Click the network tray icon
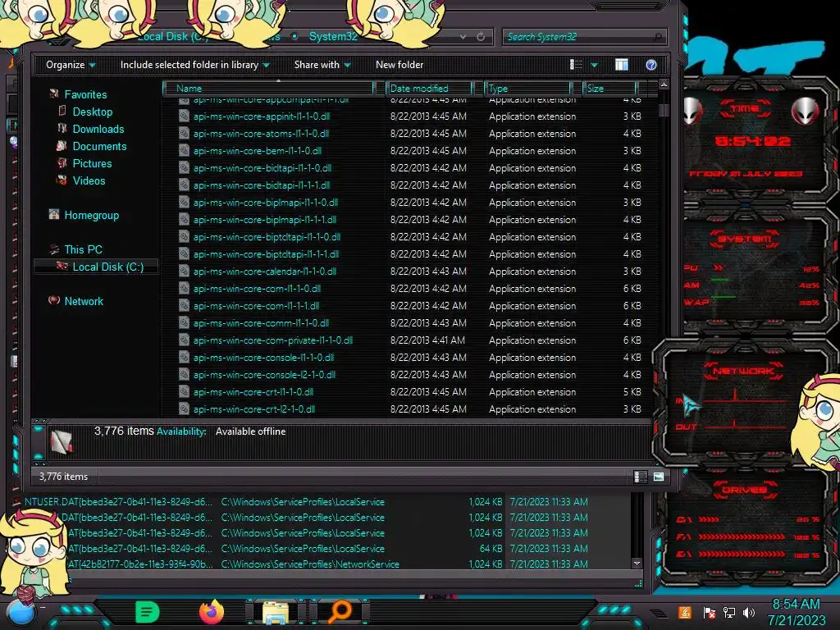The image size is (840, 630). click(x=729, y=612)
